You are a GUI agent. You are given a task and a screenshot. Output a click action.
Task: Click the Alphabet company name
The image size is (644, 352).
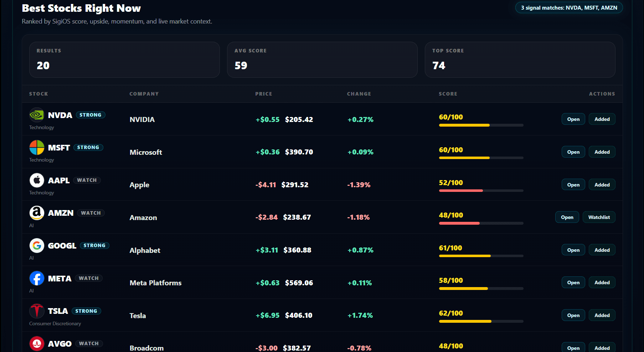point(145,250)
